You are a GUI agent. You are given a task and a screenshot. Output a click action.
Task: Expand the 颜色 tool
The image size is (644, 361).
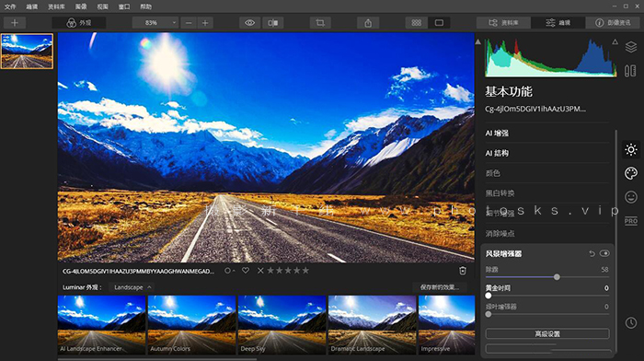547,173
